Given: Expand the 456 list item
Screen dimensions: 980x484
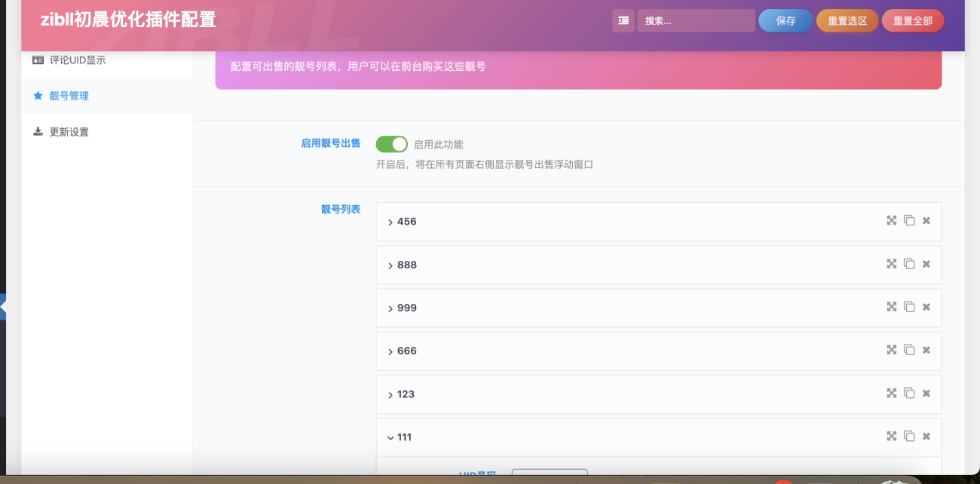Looking at the screenshot, I should pyautogui.click(x=390, y=221).
